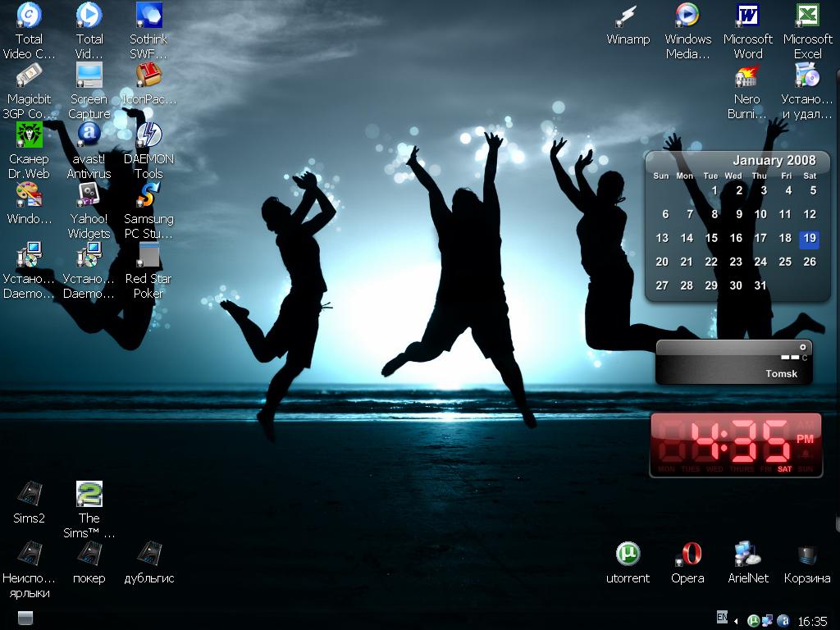Screen dimensions: 840x630
Task: Select the highlighted date 19 in calendar
Action: [810, 239]
